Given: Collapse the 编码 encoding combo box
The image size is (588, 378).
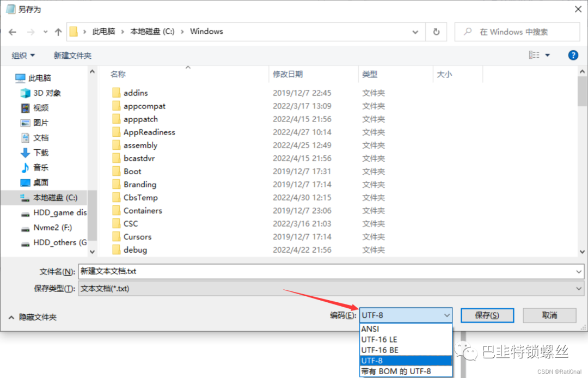Looking at the screenshot, I should (406, 315).
